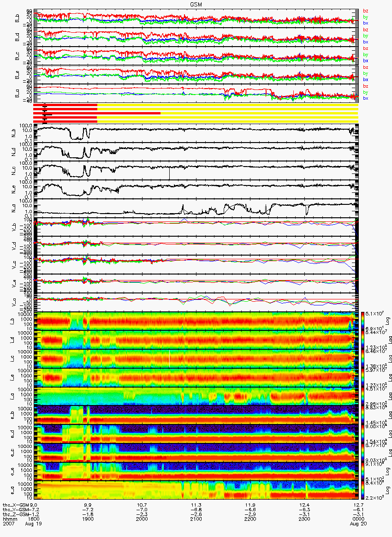Select the thc_X-GSM row label
Image resolution: width=392 pixels, height=537 pixels.
click(x=16, y=505)
